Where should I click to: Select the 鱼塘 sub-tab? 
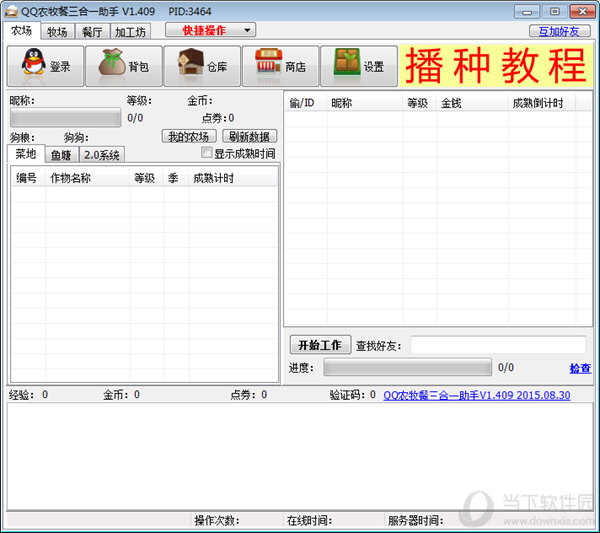click(61, 155)
